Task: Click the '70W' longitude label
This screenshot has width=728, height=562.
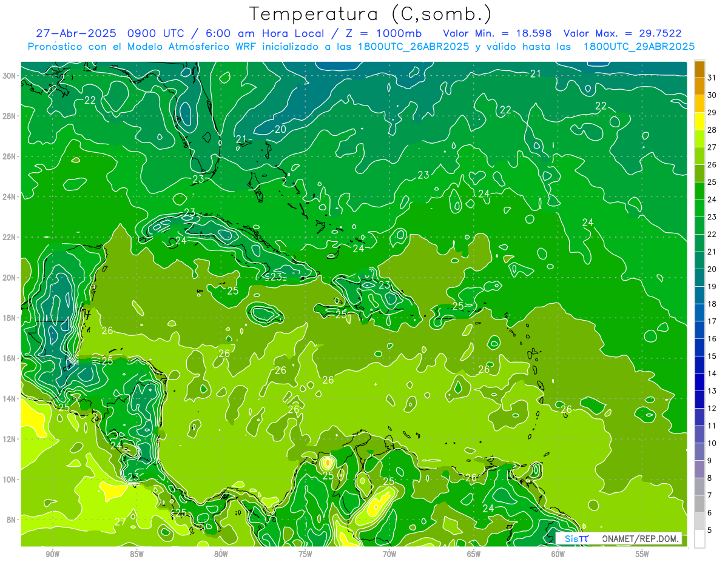Action: coord(389,554)
